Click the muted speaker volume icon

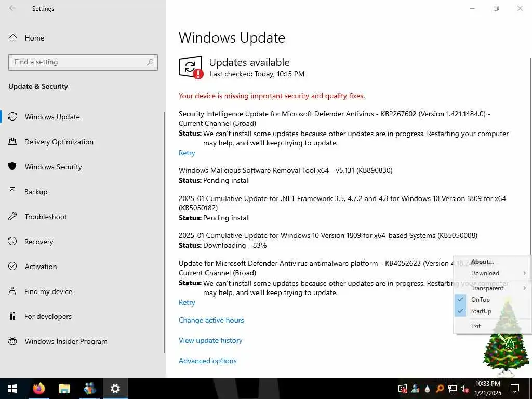[x=465, y=389]
